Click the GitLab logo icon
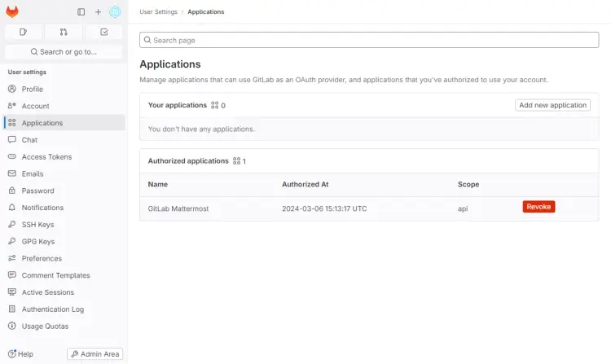Image resolution: width=611 pixels, height=364 pixels. 12,12
